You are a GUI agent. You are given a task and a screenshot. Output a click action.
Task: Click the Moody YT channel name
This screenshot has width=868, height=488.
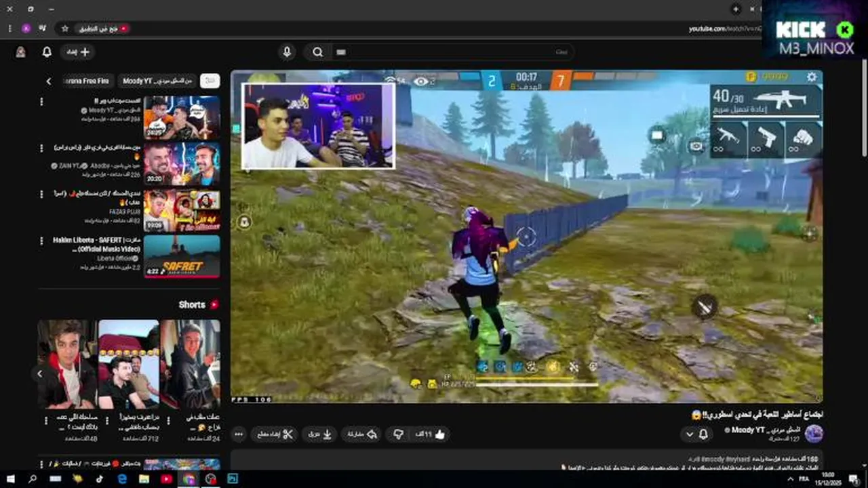766,430
